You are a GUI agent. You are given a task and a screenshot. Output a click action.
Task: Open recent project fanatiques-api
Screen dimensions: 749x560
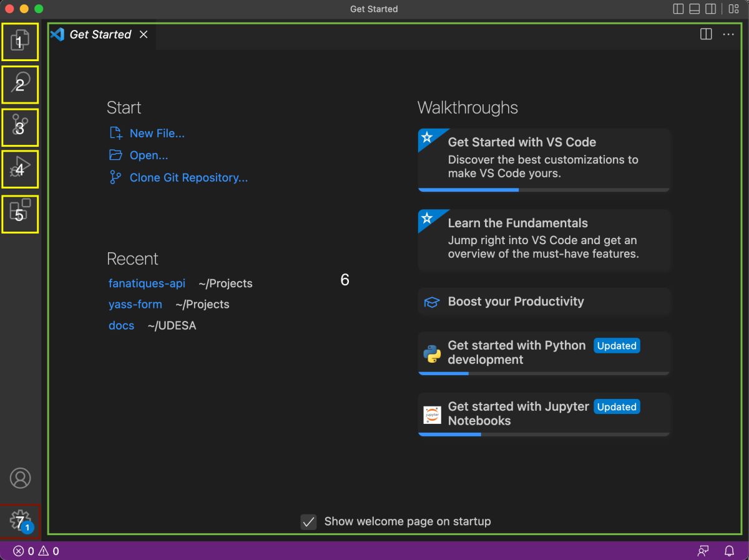point(147,283)
